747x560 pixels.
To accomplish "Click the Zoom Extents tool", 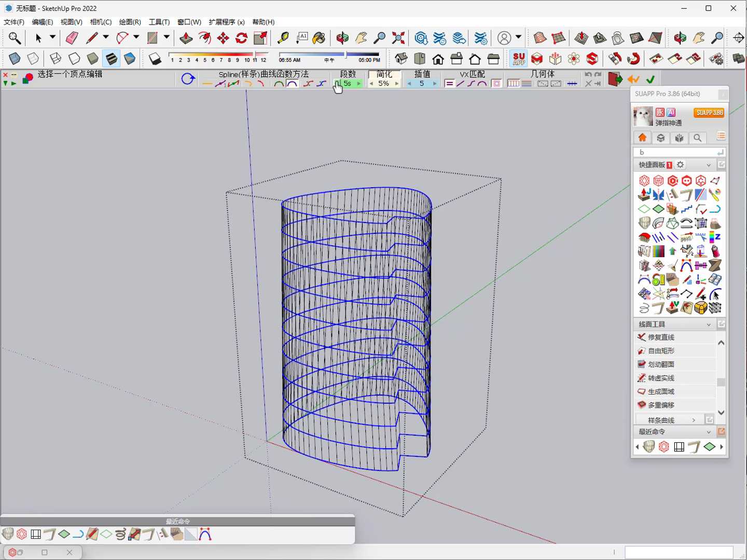I will (398, 38).
